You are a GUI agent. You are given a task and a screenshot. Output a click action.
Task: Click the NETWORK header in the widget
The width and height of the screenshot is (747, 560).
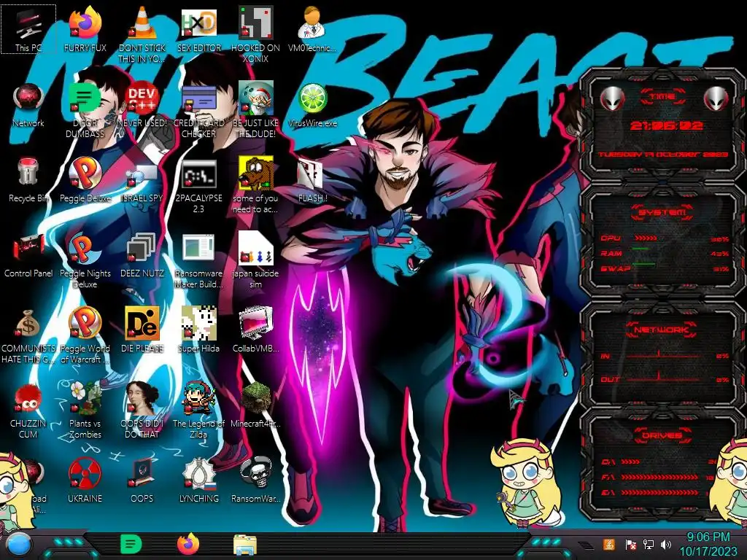tap(662, 329)
